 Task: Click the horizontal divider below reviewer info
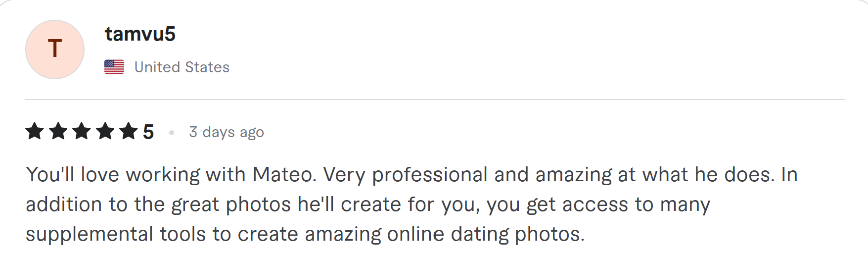pyautogui.click(x=434, y=100)
